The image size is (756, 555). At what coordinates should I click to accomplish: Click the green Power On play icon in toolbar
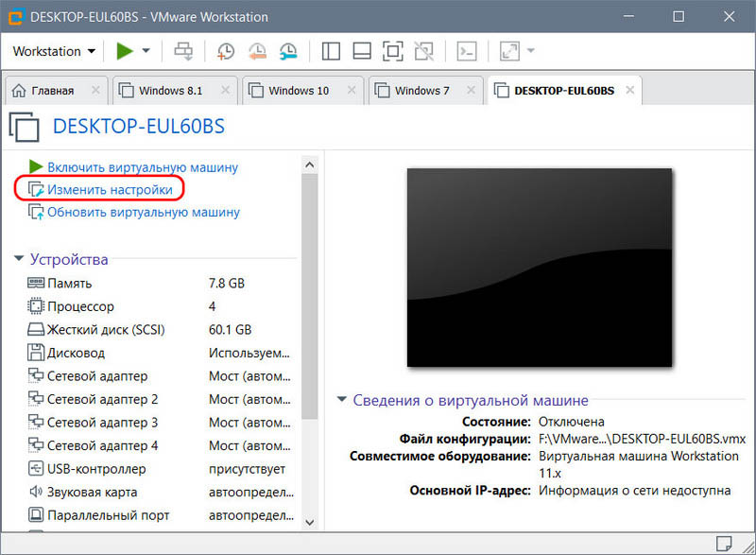(125, 51)
